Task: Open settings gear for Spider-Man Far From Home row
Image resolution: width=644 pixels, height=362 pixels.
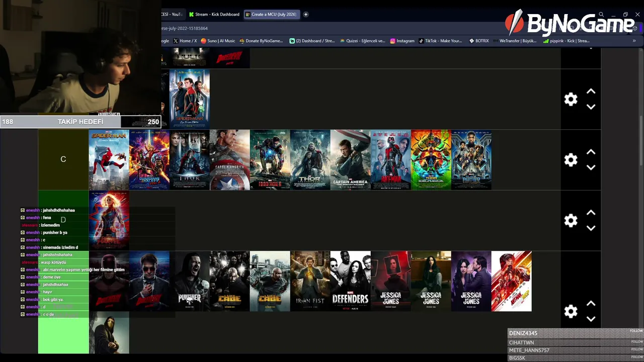Action: (571, 99)
